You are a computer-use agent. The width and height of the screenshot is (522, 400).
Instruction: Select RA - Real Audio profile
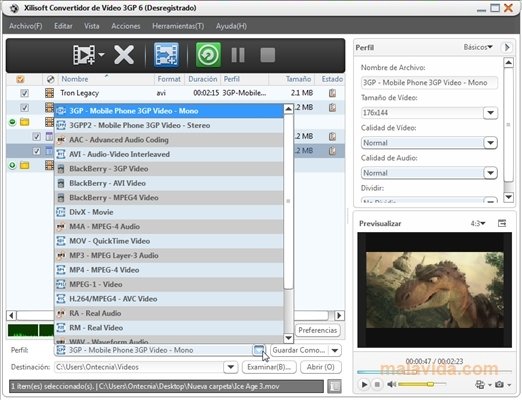click(169, 313)
